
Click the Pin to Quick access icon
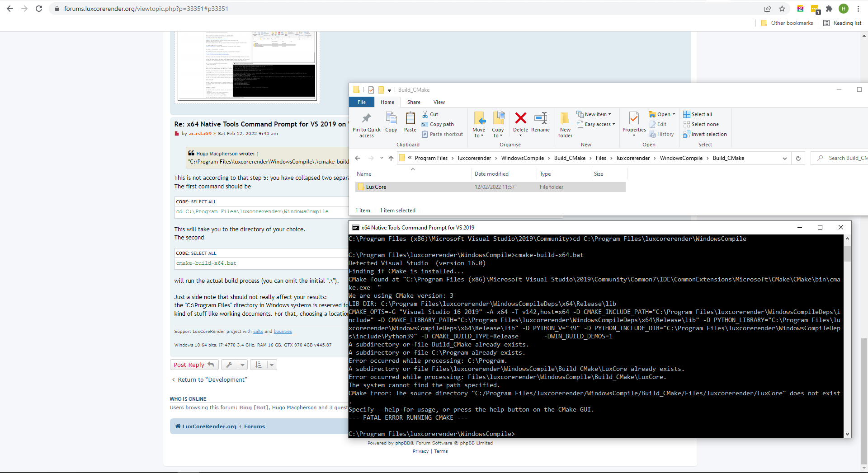(x=366, y=119)
